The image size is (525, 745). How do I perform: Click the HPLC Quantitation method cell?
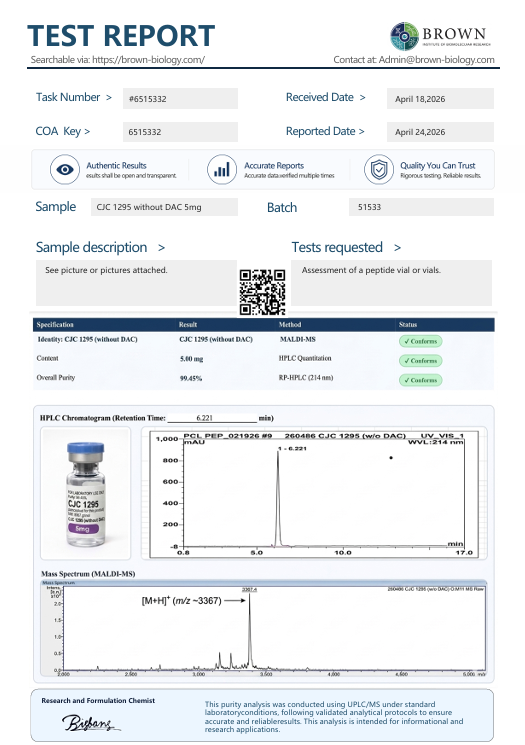(305, 358)
